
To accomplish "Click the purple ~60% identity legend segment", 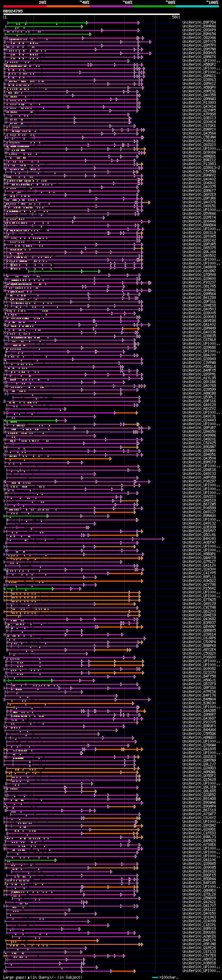I will point(111,6).
